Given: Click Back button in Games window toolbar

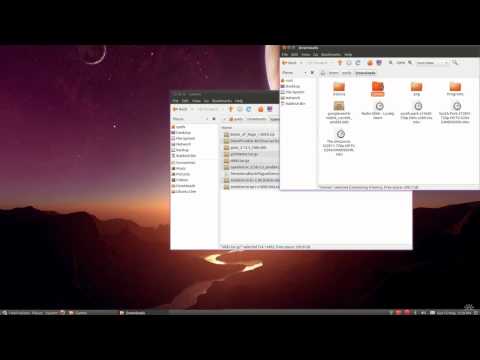Looking at the screenshot, I should coord(180,109).
